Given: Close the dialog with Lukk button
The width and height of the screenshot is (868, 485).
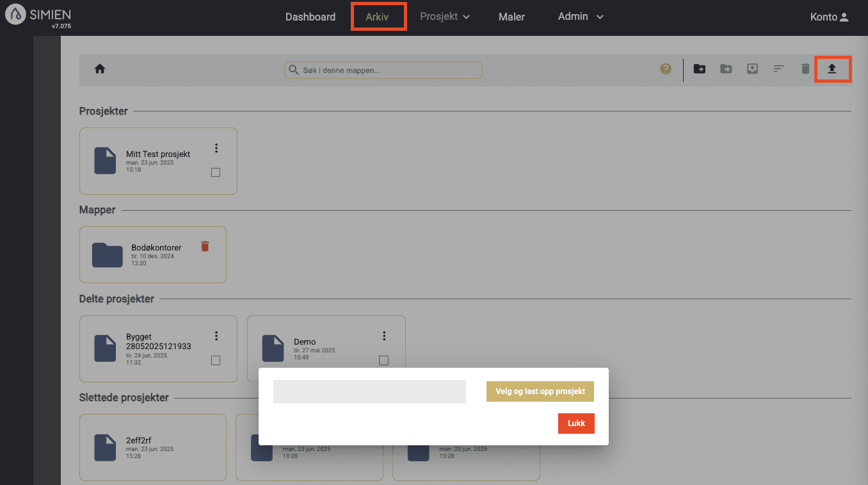Looking at the screenshot, I should (576, 423).
